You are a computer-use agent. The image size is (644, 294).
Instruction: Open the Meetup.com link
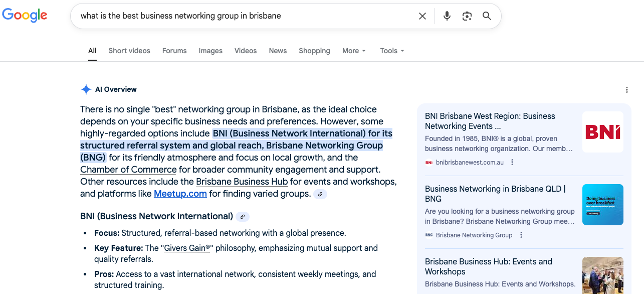coord(180,194)
